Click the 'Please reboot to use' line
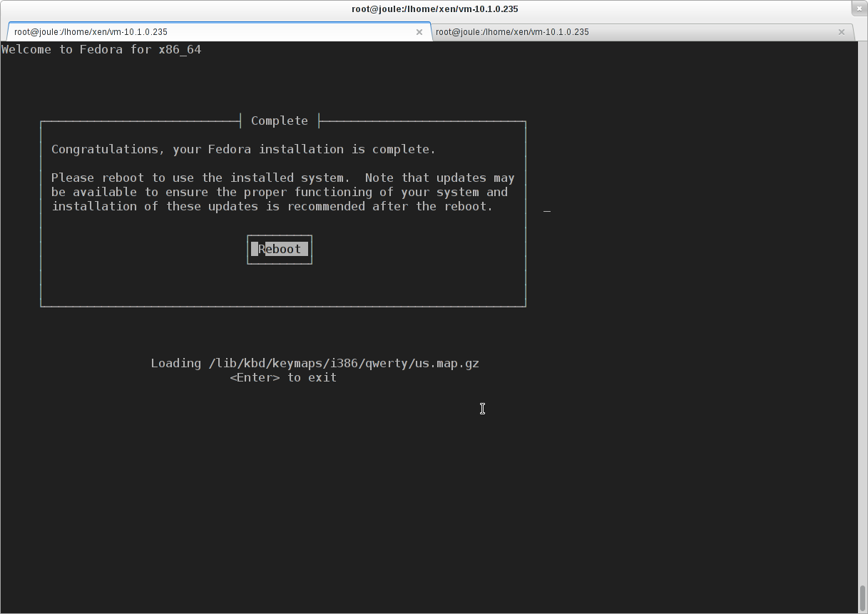Image resolution: width=868 pixels, height=614 pixels. click(283, 178)
